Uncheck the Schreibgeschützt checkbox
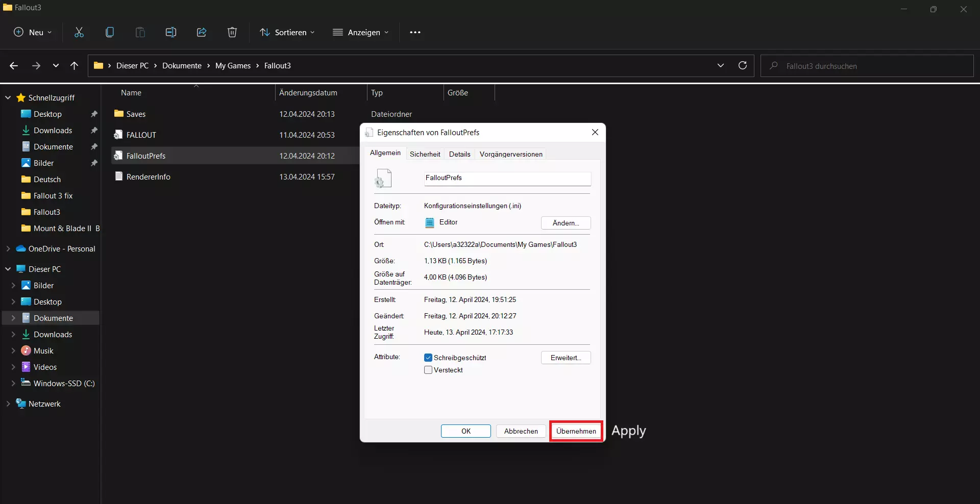The image size is (980, 504). [x=428, y=358]
